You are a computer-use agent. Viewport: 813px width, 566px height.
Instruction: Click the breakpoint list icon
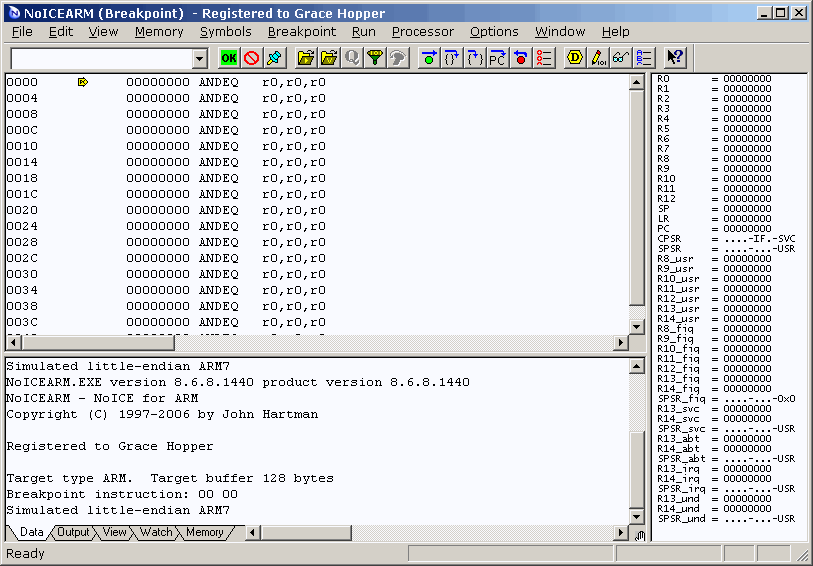click(543, 58)
